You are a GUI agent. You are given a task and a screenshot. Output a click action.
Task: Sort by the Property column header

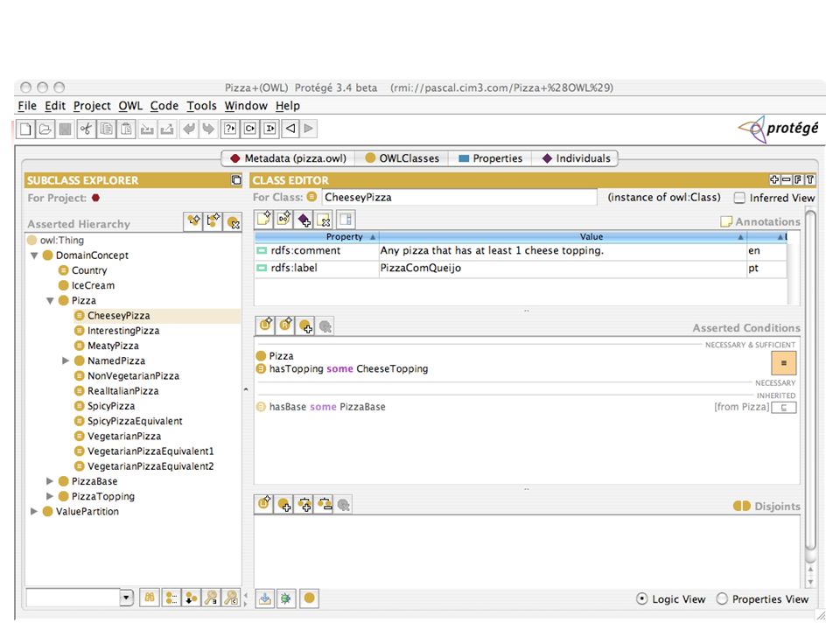pos(317,237)
